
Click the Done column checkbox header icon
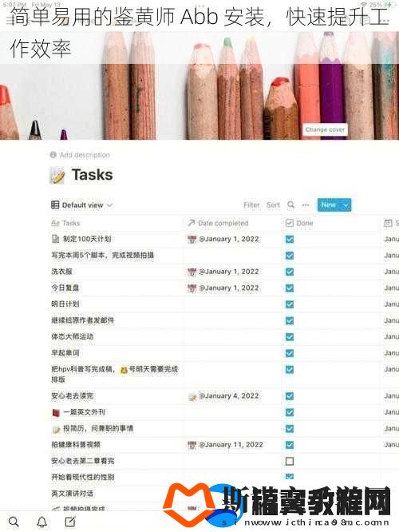(290, 223)
